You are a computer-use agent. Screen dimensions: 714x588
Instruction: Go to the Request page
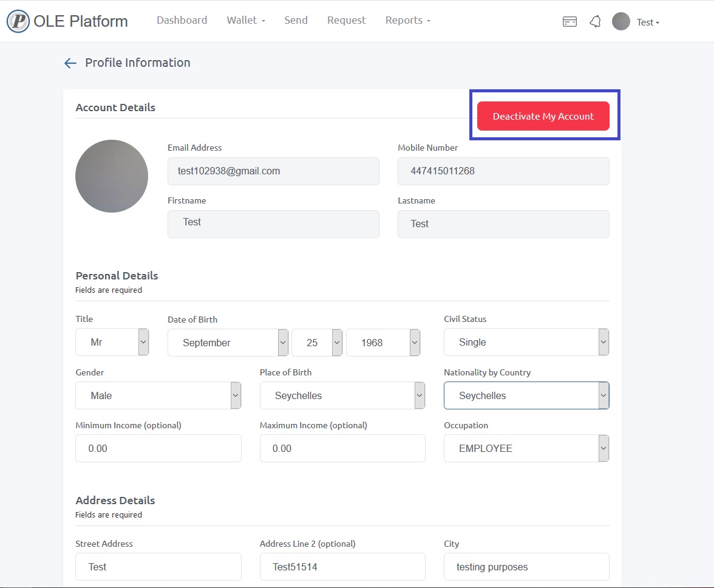[x=347, y=20]
